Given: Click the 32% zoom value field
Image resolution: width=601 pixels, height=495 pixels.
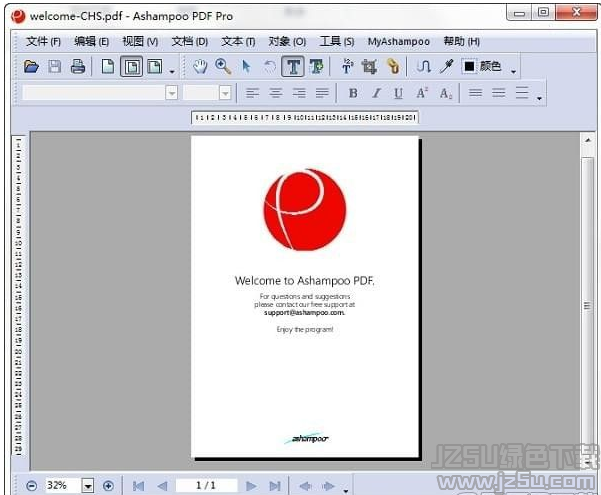Looking at the screenshot, I should click(63, 486).
